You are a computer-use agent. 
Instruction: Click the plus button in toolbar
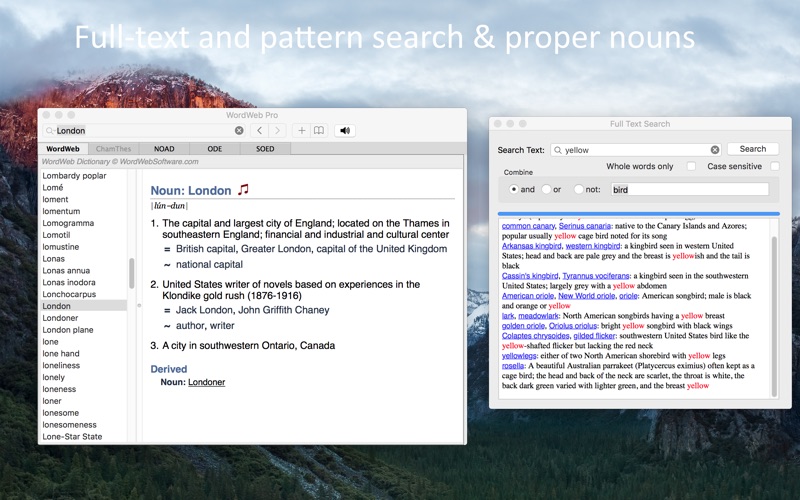point(301,130)
